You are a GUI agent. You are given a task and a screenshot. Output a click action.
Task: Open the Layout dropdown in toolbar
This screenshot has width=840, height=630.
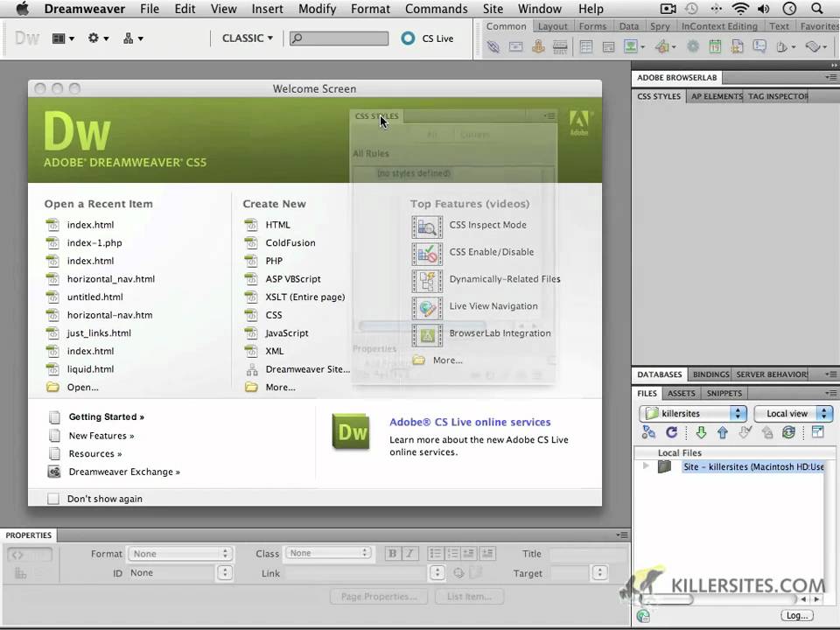pyautogui.click(x=63, y=38)
